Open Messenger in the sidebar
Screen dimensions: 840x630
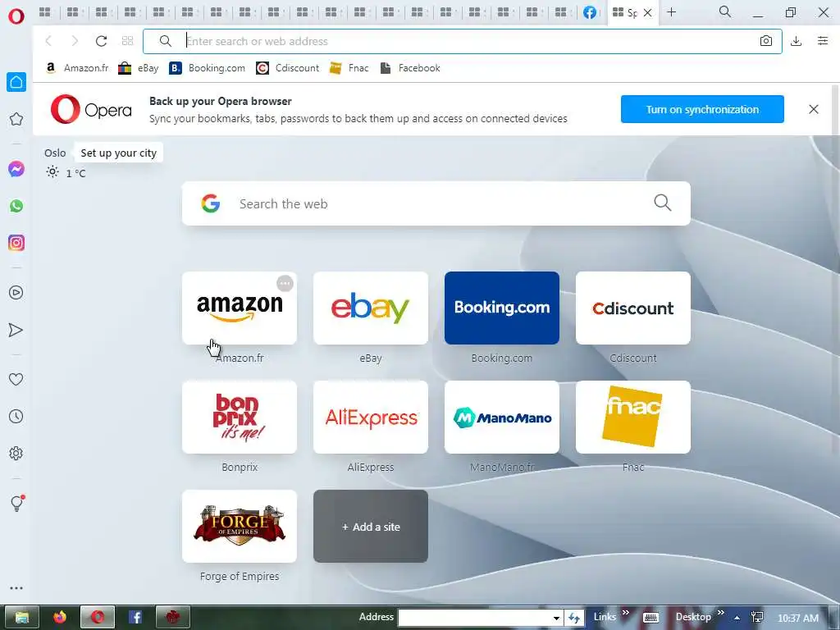click(16, 169)
